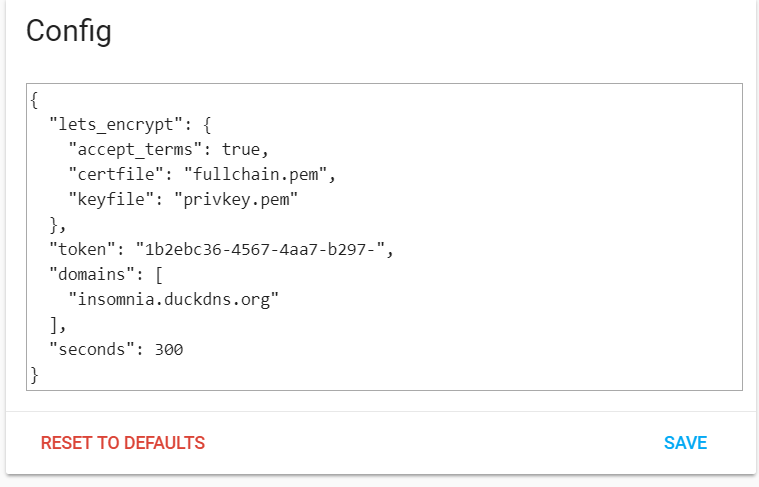The width and height of the screenshot is (759, 487).
Task: Click the closing bracket of domains array
Action: (x=54, y=324)
